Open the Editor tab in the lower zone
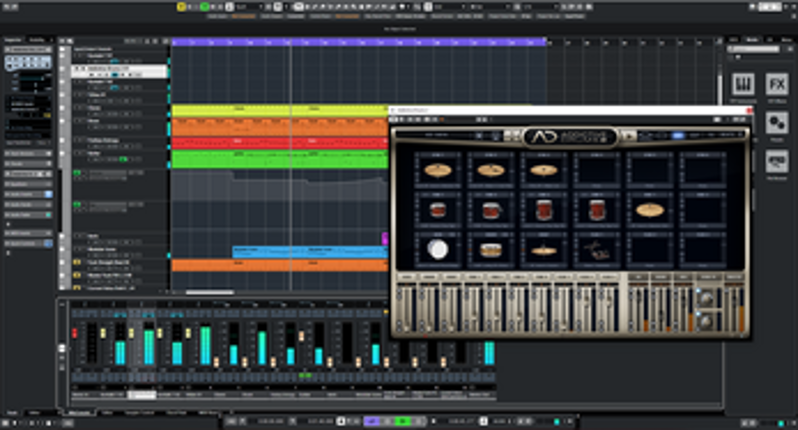The height and width of the screenshot is (430, 798). pos(107,413)
